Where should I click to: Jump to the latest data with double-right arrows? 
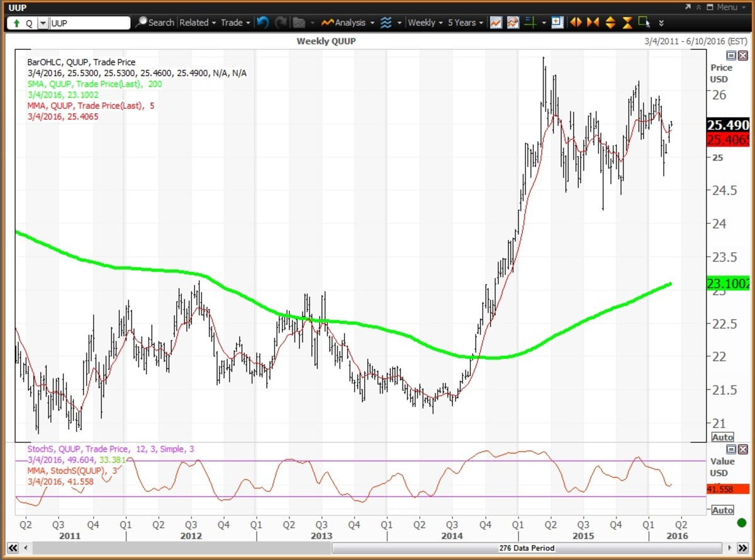click(x=743, y=548)
